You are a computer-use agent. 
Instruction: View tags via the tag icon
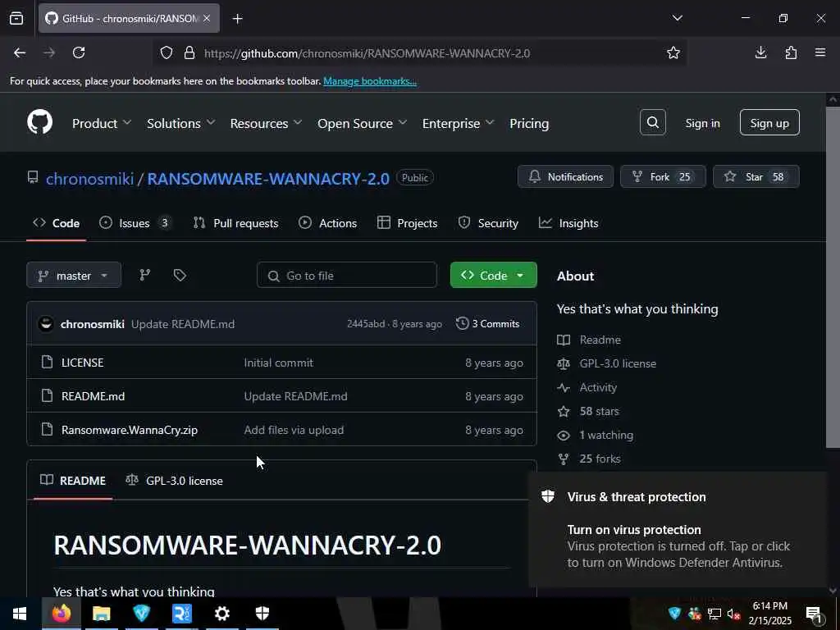point(180,275)
